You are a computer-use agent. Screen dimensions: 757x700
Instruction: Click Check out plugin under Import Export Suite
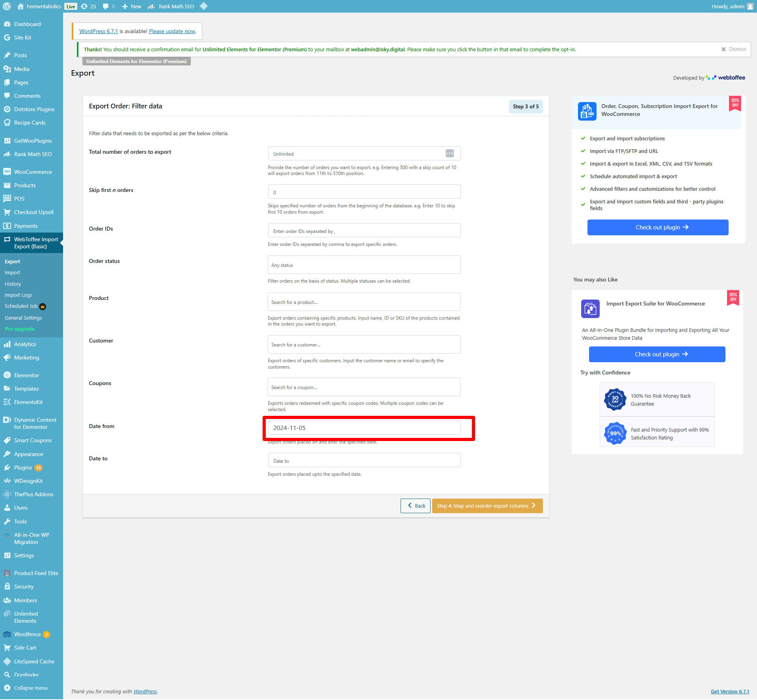657,354
